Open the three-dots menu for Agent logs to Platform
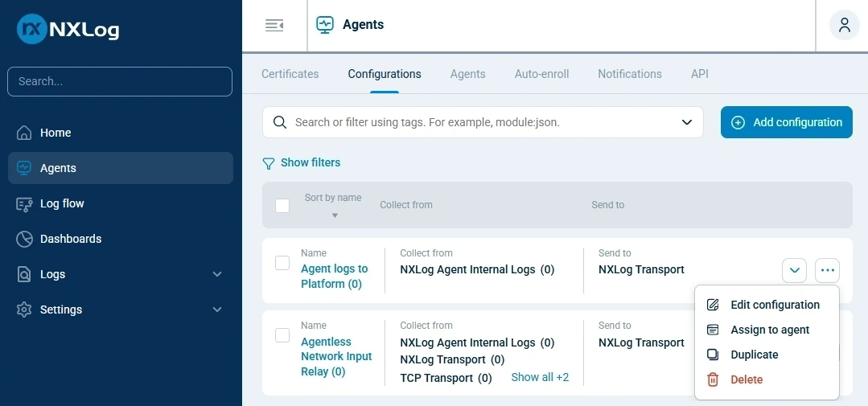Image resolution: width=868 pixels, height=406 pixels. coord(827,270)
